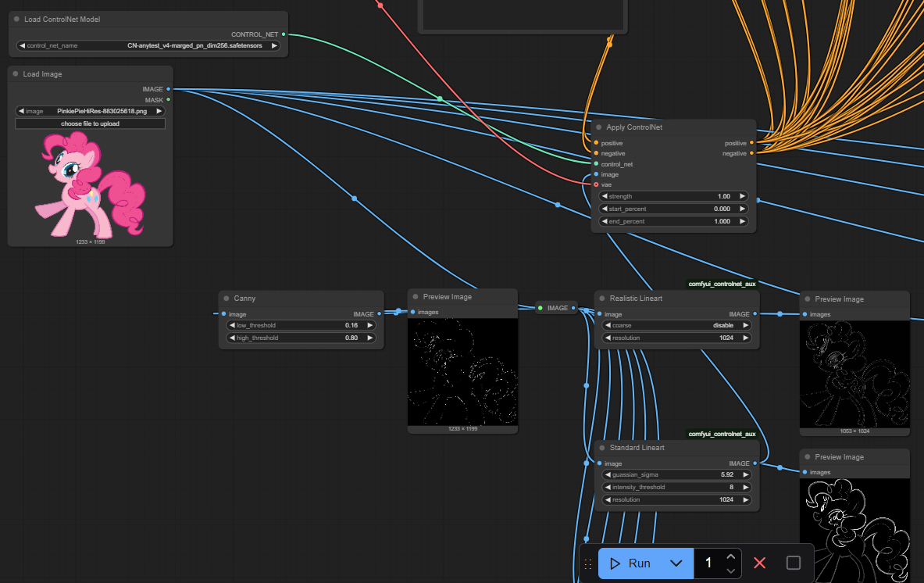Collapse Preview Image node next to Realistic Lineart
The width and height of the screenshot is (924, 583).
tap(808, 299)
